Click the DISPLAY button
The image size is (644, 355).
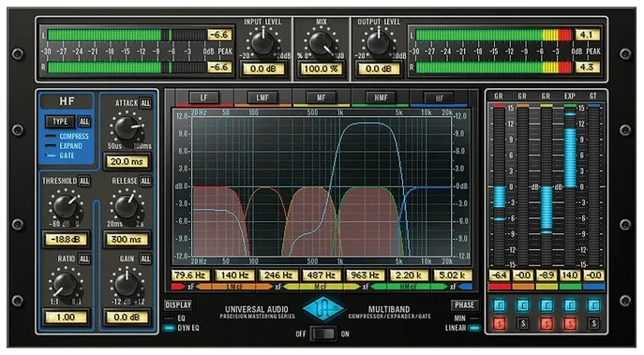pyautogui.click(x=178, y=305)
